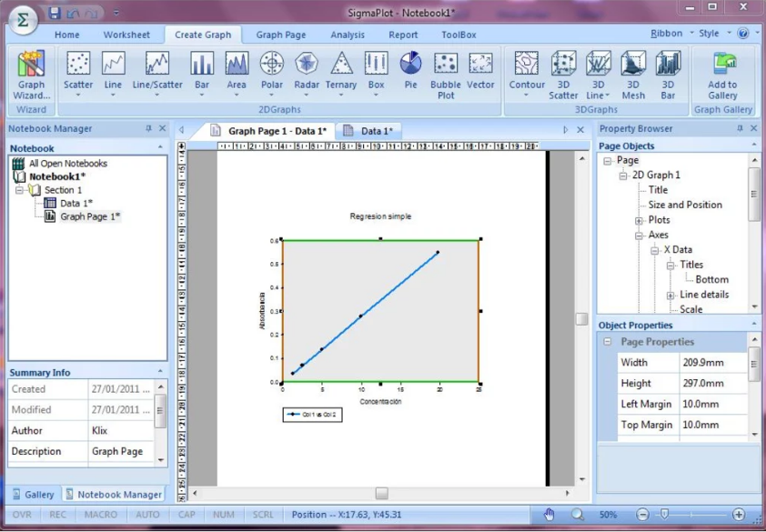Select the Polar graph type icon

click(271, 69)
